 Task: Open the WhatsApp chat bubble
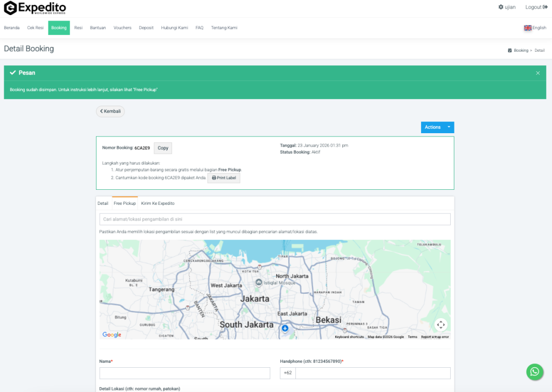pos(534,372)
